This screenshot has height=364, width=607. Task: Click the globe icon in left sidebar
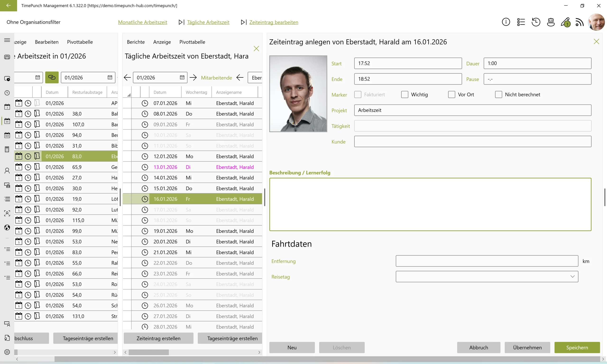[x=7, y=227]
